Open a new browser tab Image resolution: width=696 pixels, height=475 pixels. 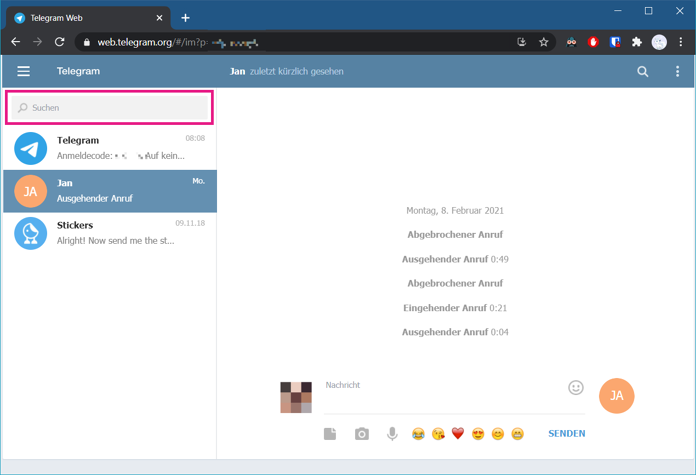point(186,18)
